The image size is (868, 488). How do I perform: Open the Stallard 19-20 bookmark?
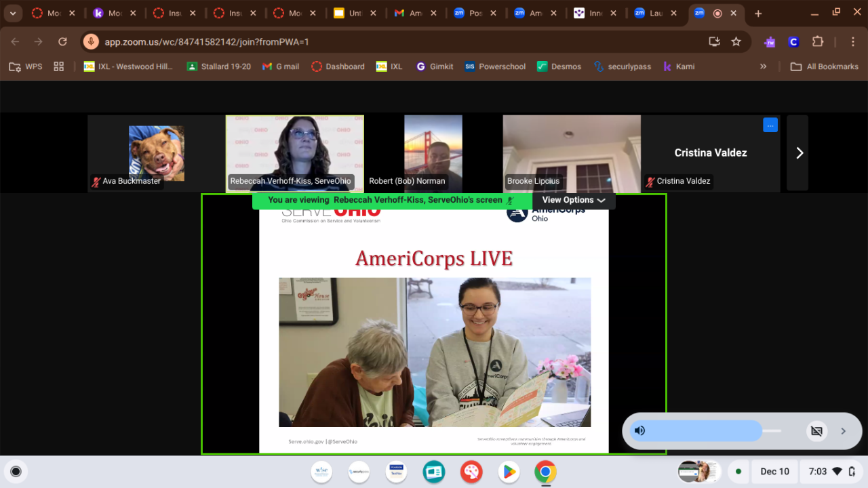tap(219, 66)
